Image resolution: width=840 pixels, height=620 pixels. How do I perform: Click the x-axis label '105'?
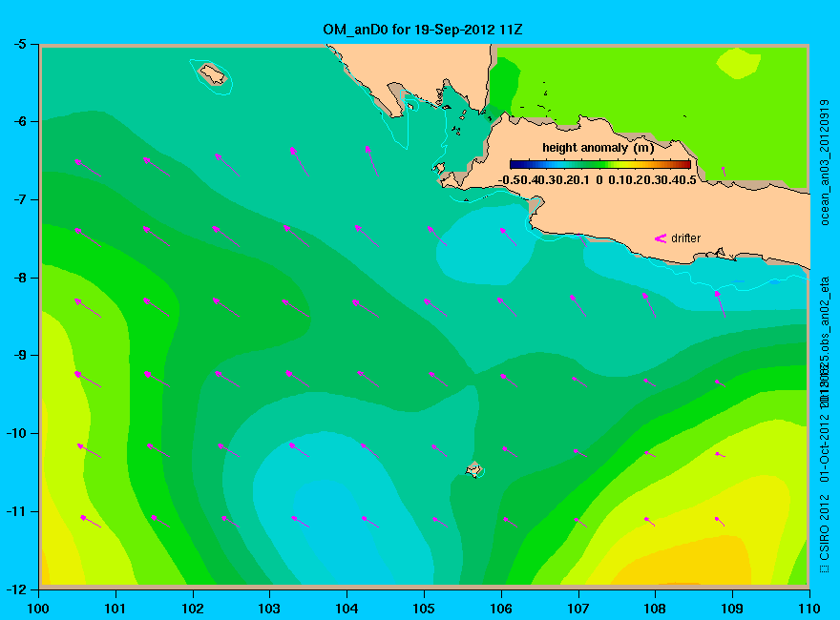click(x=424, y=609)
